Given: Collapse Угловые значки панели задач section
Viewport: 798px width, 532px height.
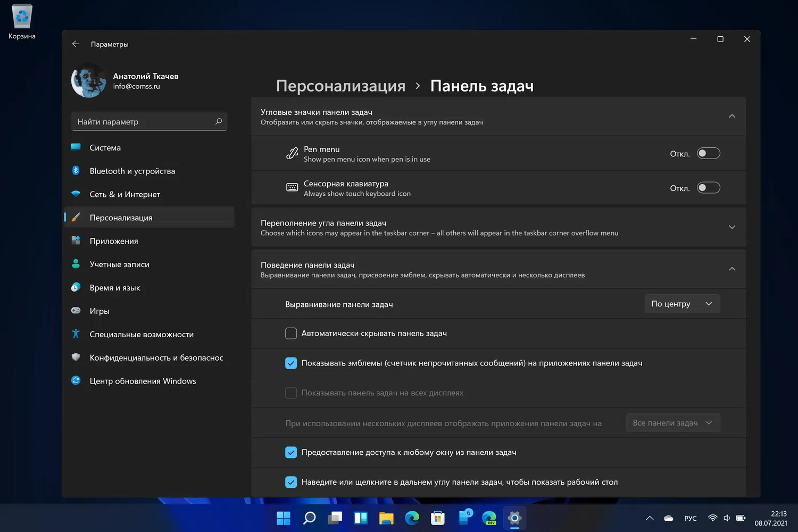Looking at the screenshot, I should point(731,117).
